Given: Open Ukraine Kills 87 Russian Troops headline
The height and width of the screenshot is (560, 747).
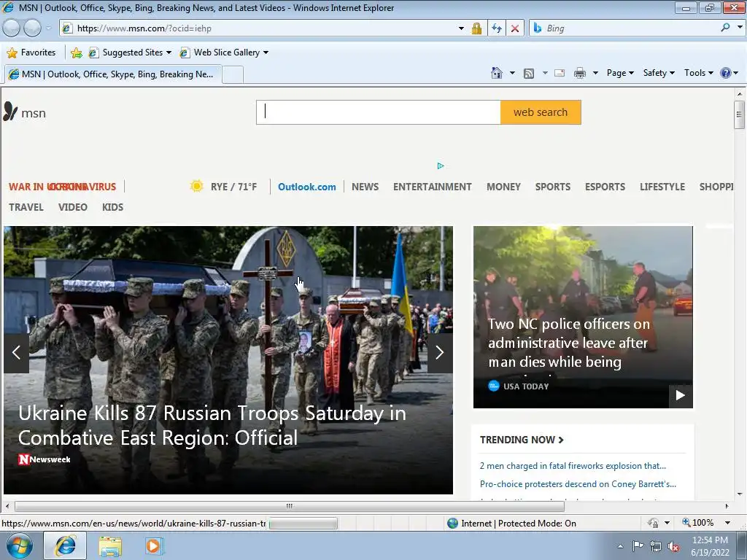Looking at the screenshot, I should coord(212,425).
